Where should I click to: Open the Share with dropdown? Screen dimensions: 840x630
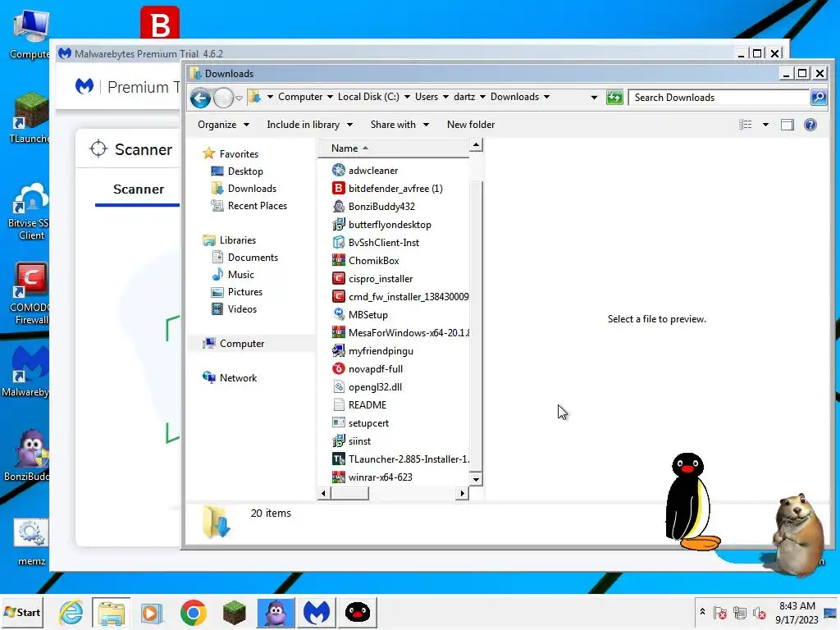click(x=399, y=125)
